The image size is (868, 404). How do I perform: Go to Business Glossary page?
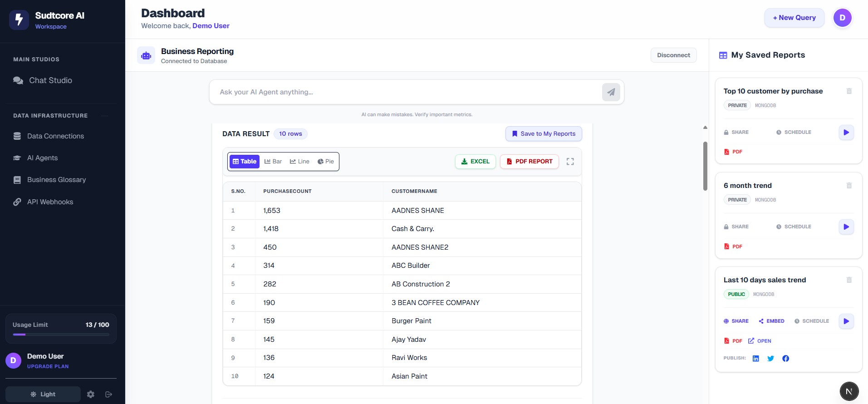pos(56,180)
